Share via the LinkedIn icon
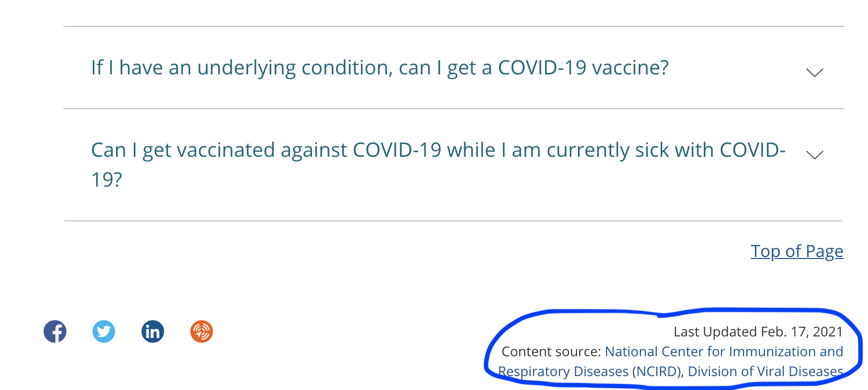 tap(153, 331)
